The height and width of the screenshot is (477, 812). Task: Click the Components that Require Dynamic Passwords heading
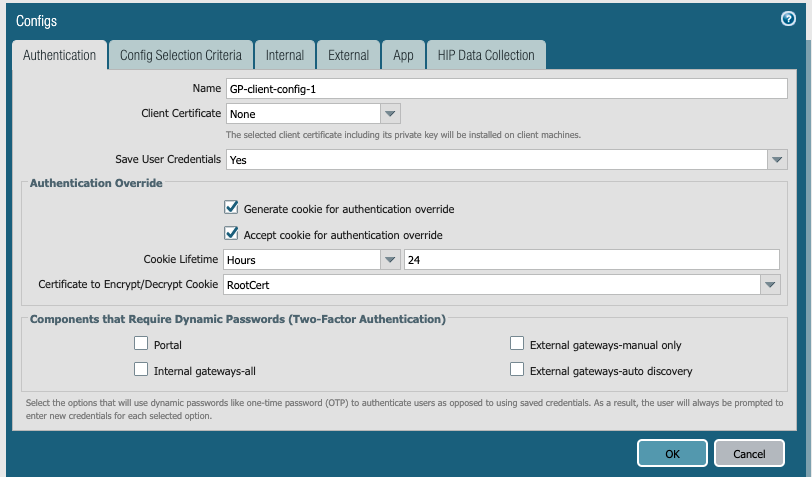pos(238,319)
